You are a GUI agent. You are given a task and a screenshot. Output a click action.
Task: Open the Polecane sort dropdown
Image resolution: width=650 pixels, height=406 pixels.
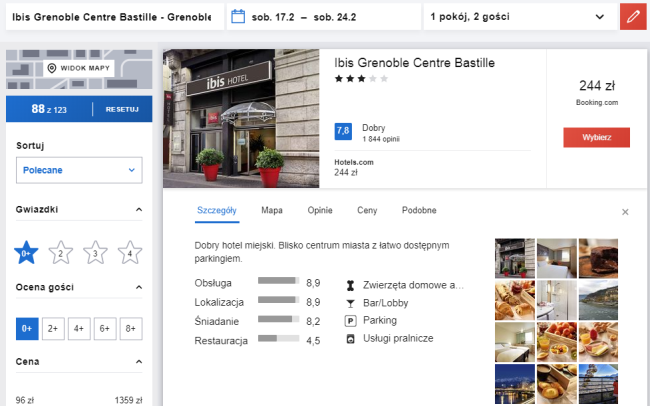tap(78, 171)
